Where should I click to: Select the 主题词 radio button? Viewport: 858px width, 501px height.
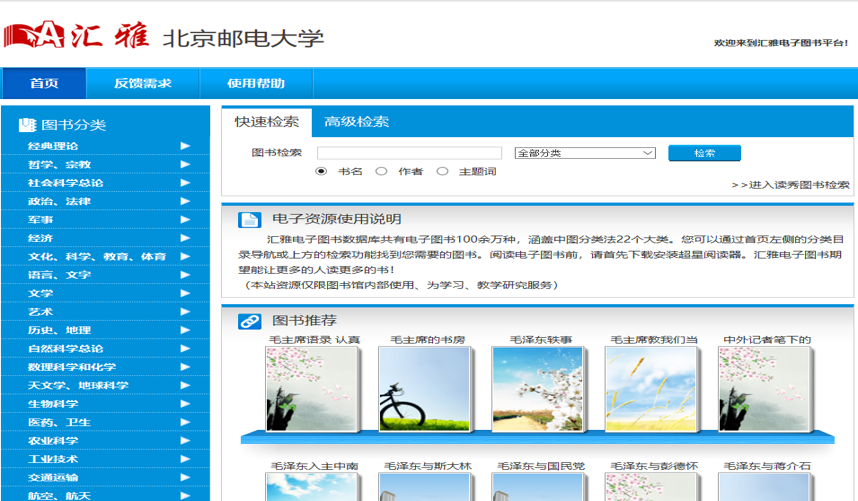[442, 171]
